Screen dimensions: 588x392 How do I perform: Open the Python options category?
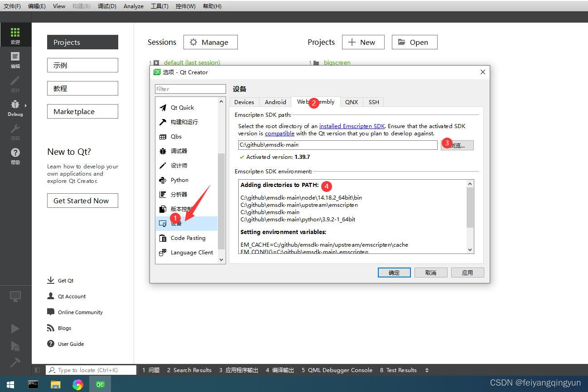click(x=179, y=180)
